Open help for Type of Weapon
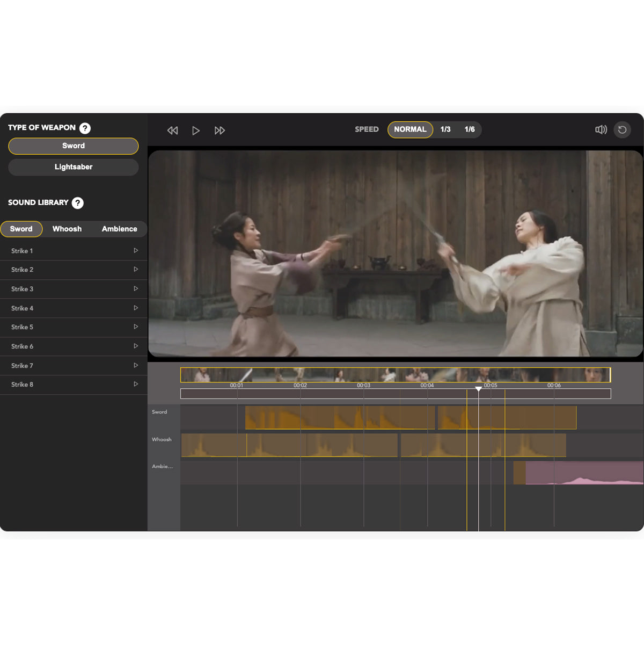This screenshot has width=644, height=645. 85,128
